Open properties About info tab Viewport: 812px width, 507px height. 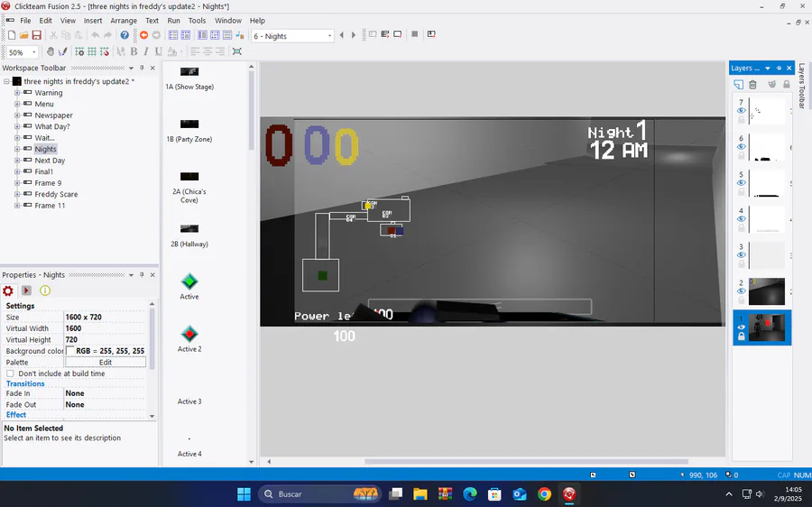point(45,290)
